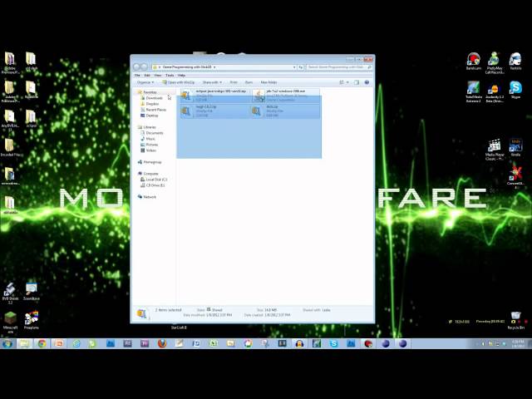Open the Edit menu in Explorer
The height and width of the screenshot is (399, 532).
click(147, 76)
